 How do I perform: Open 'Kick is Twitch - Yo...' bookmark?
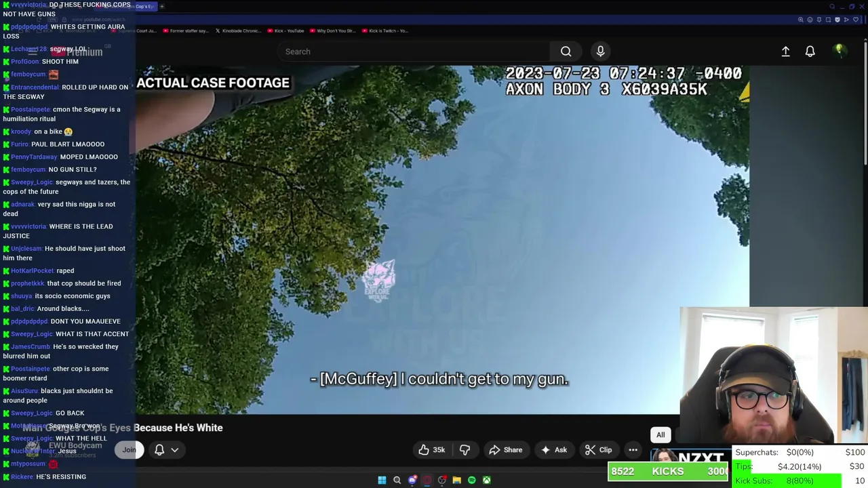[384, 30]
